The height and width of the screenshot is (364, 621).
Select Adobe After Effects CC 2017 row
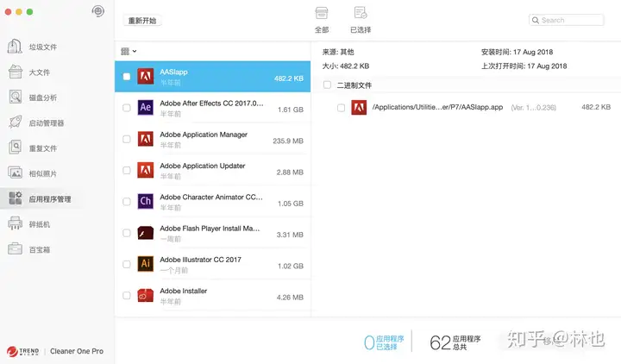213,108
